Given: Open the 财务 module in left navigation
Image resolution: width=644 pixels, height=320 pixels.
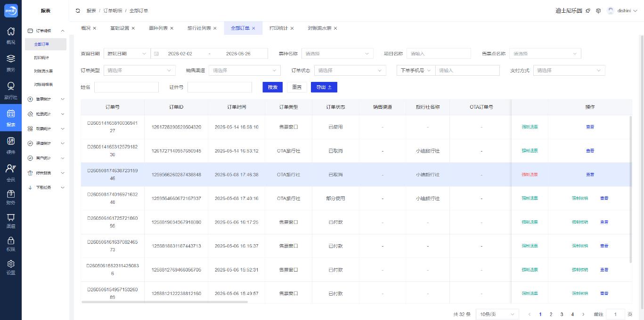Looking at the screenshot, I should (10, 197).
